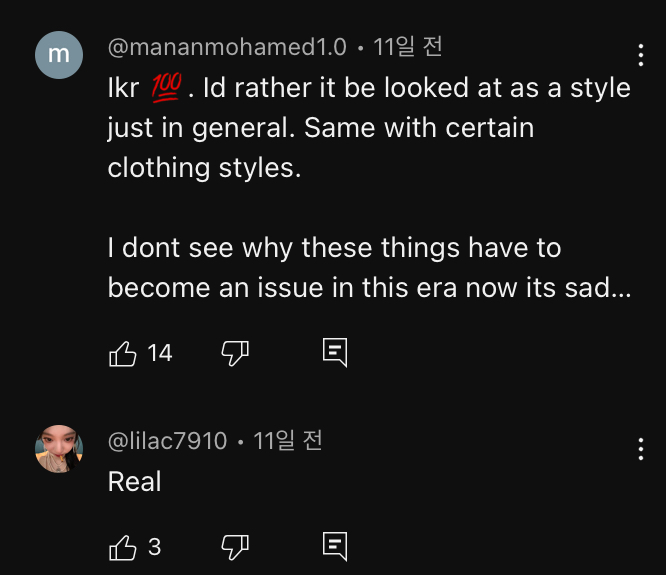Image resolution: width=666 pixels, height=575 pixels.
Task: Dislike the comment by @mananmohamed1.0
Action: click(x=234, y=353)
